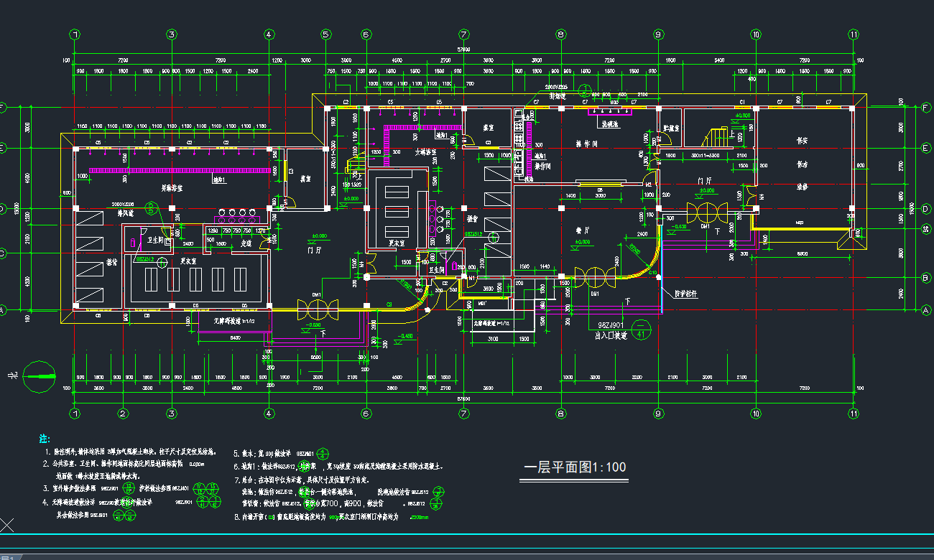
Task: Select axis bubble A on right side
Action: (926, 309)
